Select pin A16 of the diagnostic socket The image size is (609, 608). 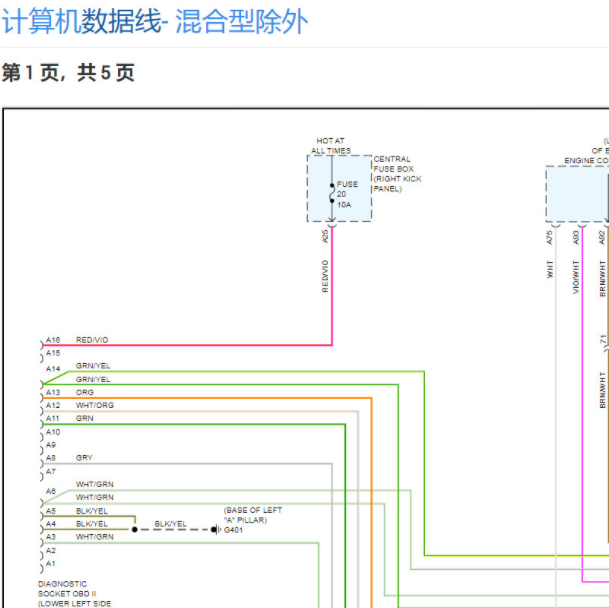pyautogui.click(x=53, y=340)
